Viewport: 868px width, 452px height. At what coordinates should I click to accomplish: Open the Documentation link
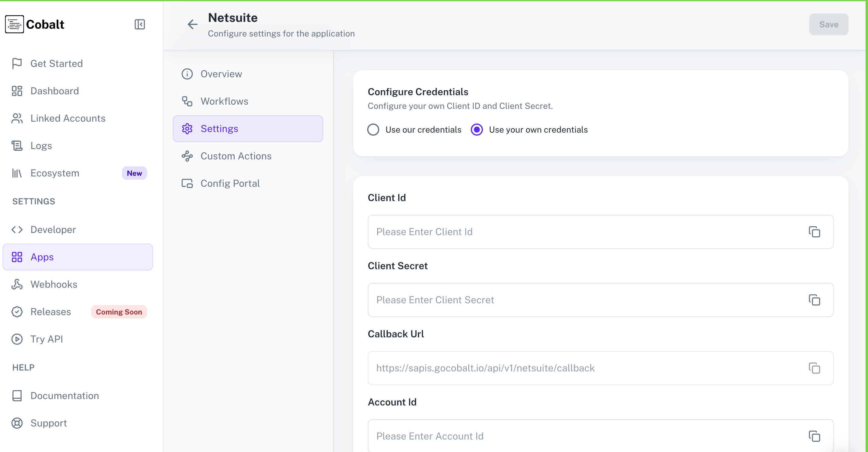pyautogui.click(x=65, y=396)
